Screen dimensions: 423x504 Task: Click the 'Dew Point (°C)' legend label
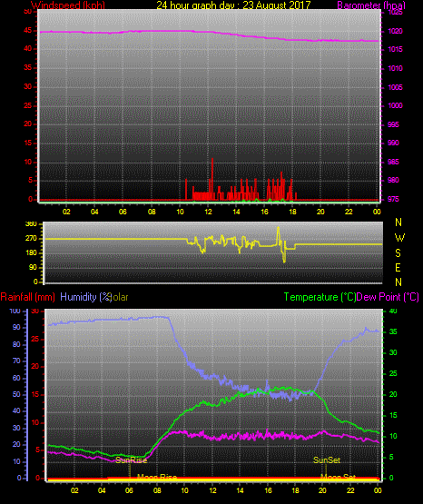(x=388, y=297)
